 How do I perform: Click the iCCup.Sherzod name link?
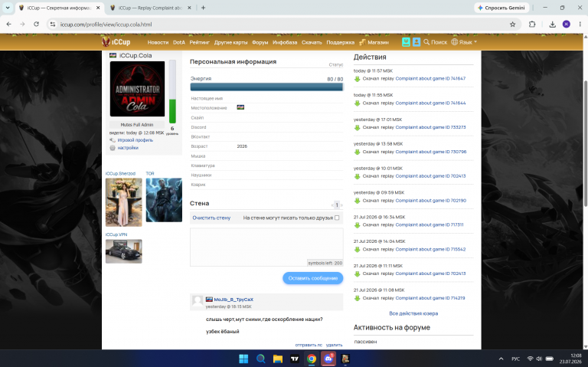120,173
